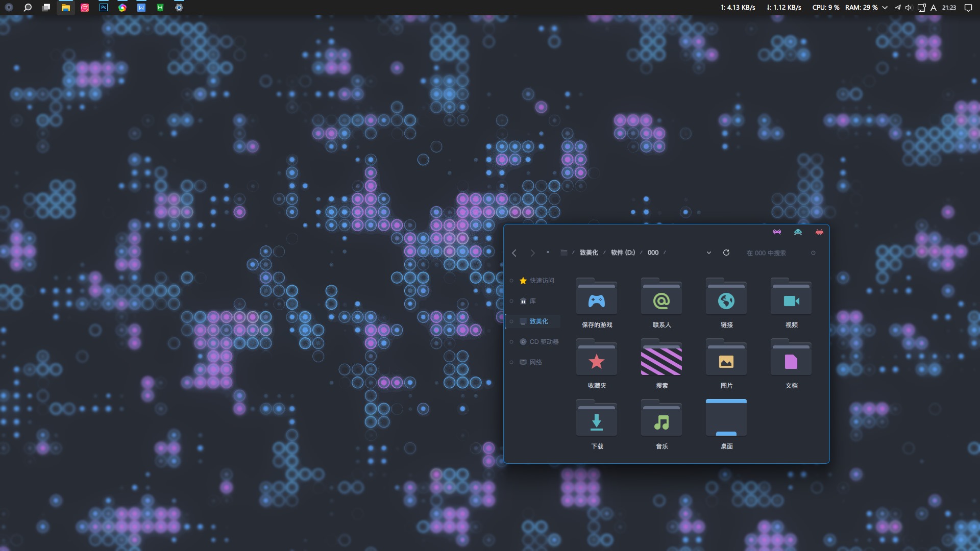Click the 软件 (D:) breadcrumb segment
980x551 pixels.
(x=623, y=253)
